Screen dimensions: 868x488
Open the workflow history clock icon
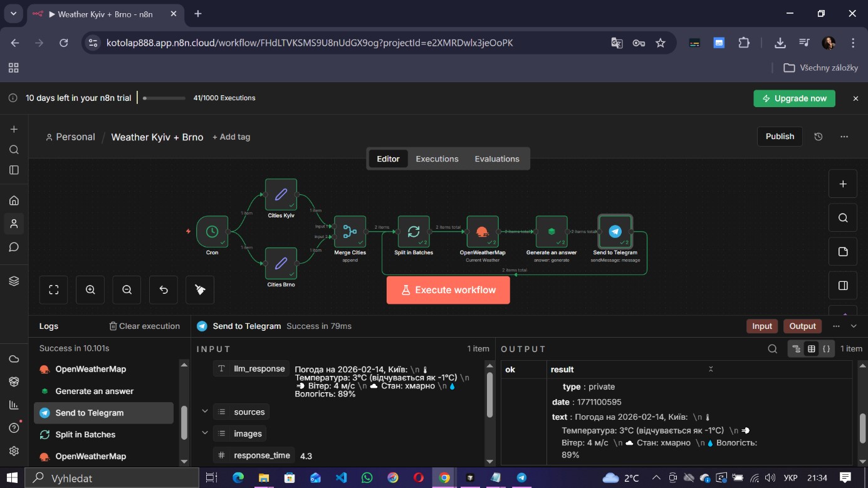coord(818,137)
